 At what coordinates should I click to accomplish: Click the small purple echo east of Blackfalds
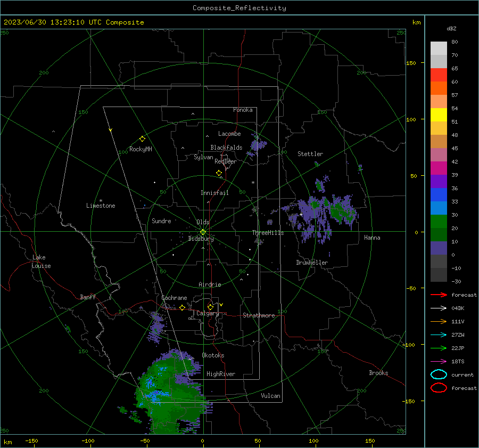point(258,144)
